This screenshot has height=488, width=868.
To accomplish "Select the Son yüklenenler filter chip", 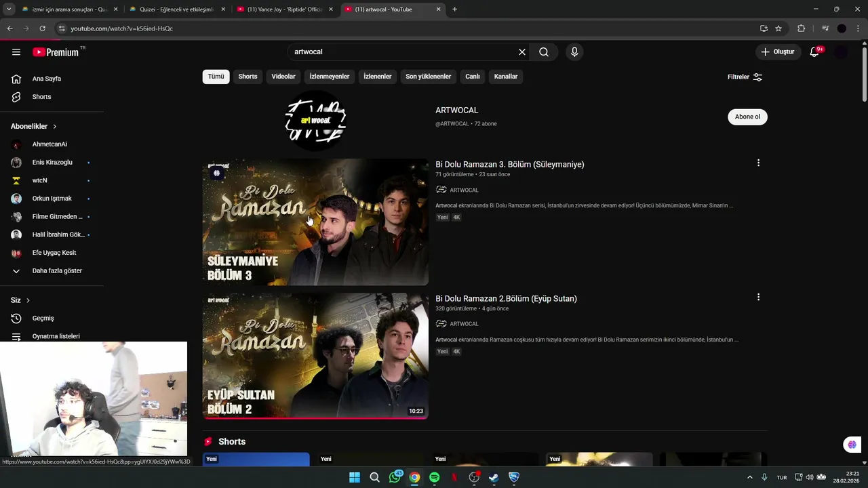I will [429, 77].
